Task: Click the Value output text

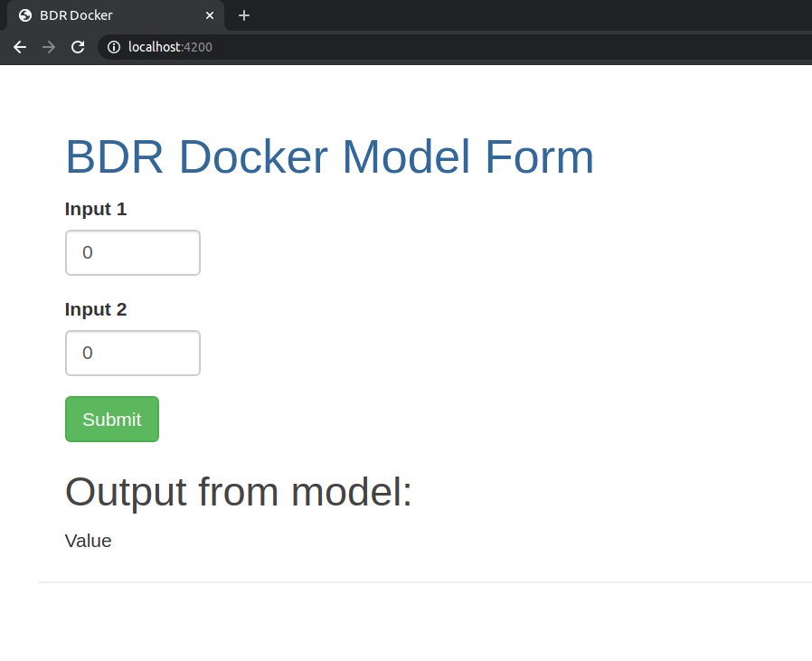Action: (88, 542)
